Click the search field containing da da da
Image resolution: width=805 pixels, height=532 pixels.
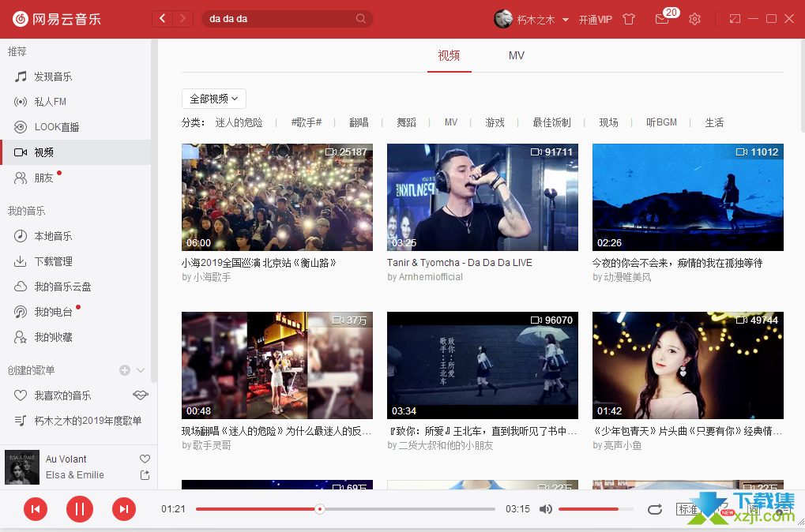coord(288,19)
